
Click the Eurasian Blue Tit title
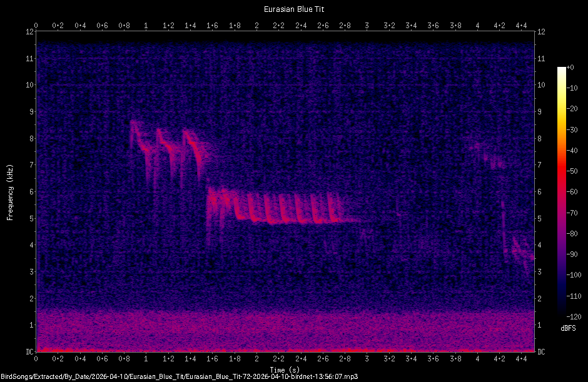[293, 9]
